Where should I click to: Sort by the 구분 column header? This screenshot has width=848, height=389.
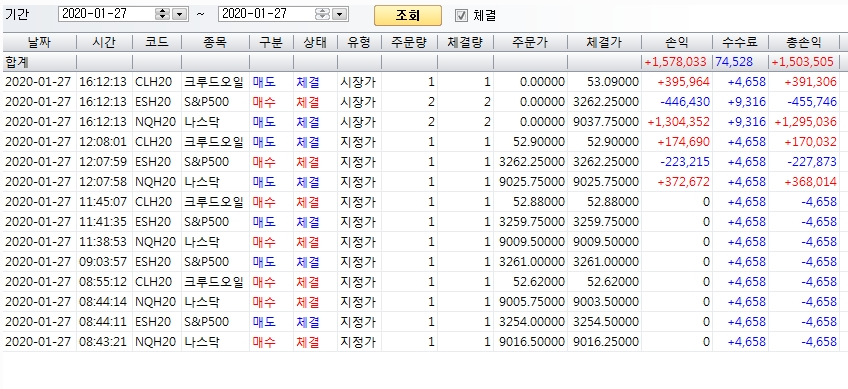click(271, 43)
